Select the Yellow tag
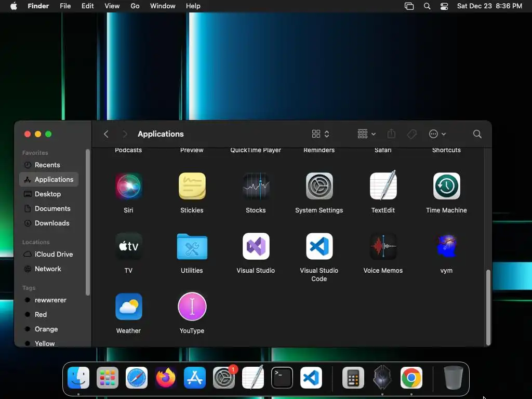Image resolution: width=532 pixels, height=399 pixels. (49, 343)
